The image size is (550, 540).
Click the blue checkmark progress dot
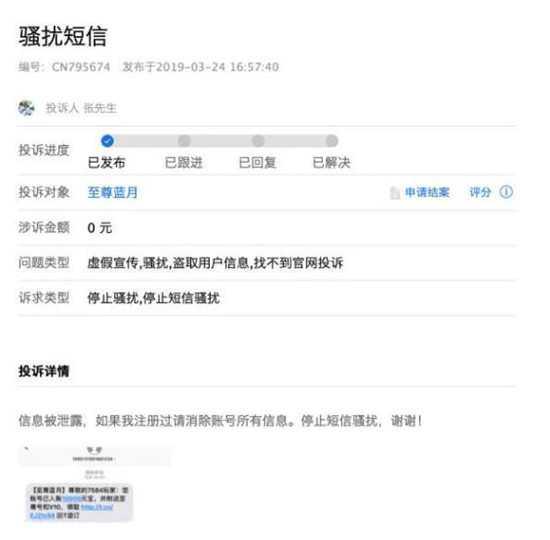107,141
